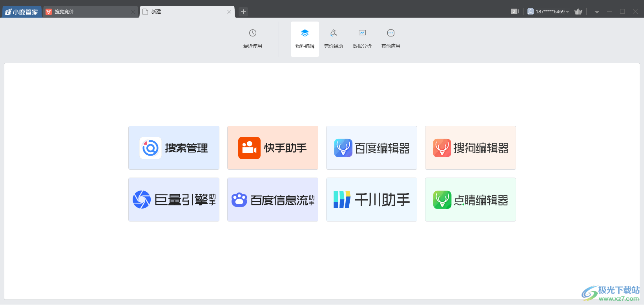Launch the 巨量引擎助手 app card
Viewport: 644px width, 305px height.
174,200
